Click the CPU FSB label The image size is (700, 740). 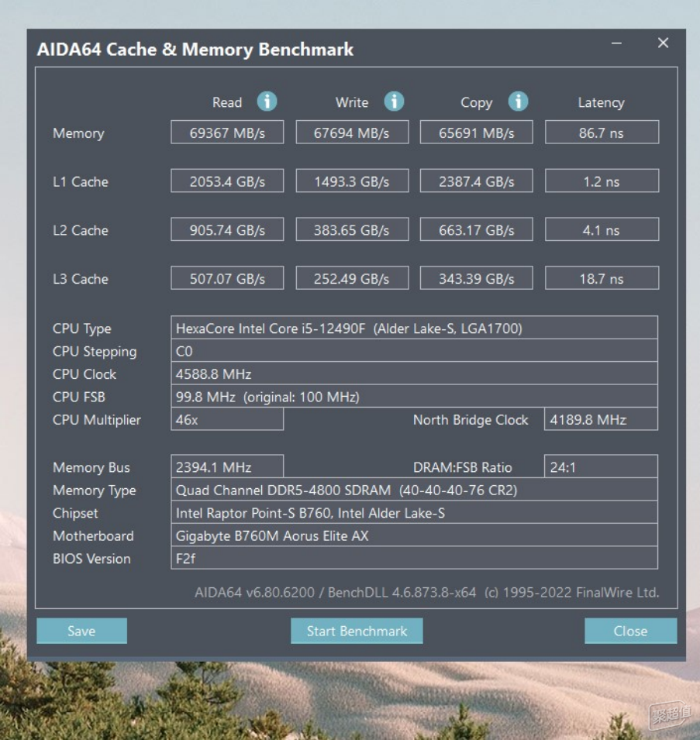tap(79, 397)
